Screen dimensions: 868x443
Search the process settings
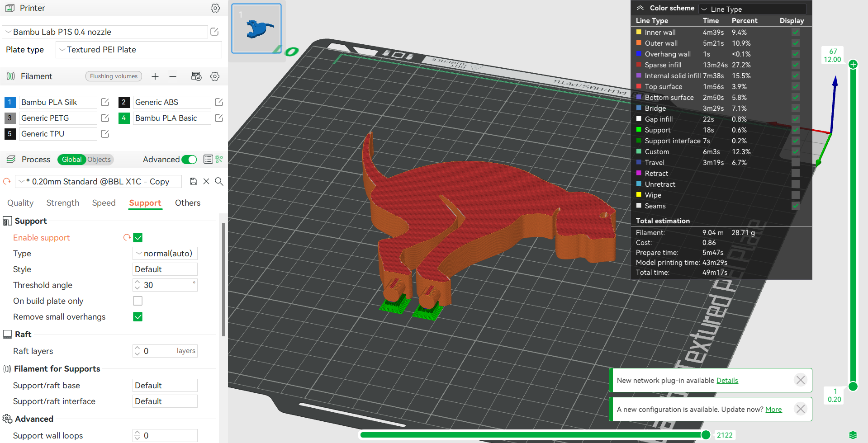[x=219, y=181]
